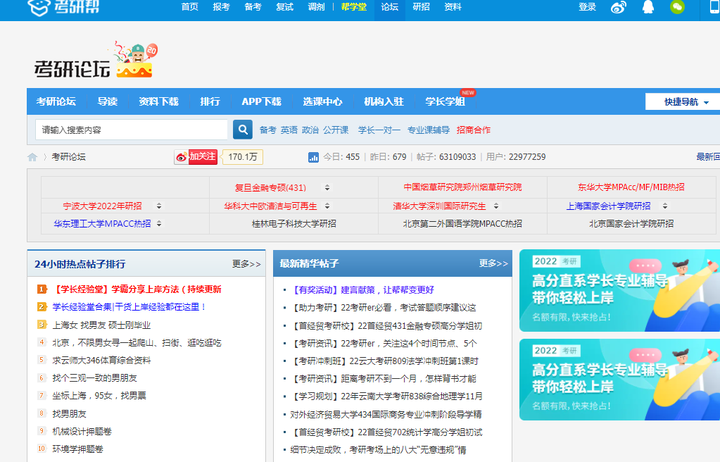Click the 考研论坛 logo image
Viewport: 720px width, 462px height.
[x=96, y=61]
